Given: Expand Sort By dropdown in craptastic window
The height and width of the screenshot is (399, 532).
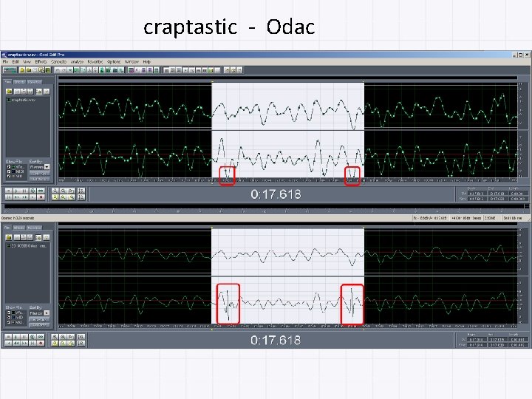Looking at the screenshot, I should coord(47,167).
